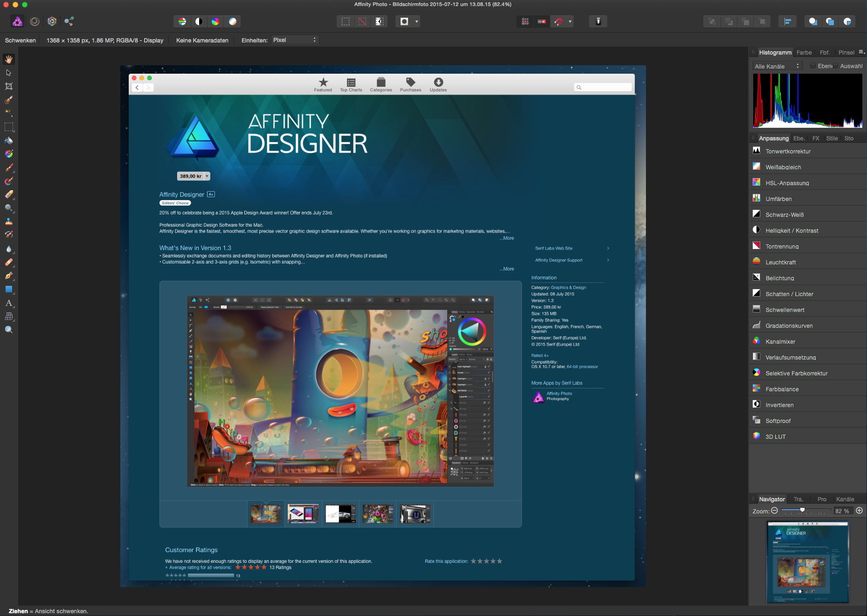Image resolution: width=867 pixels, height=616 pixels.
Task: Apply Auto White Balance from toolbar
Action: 232,21
